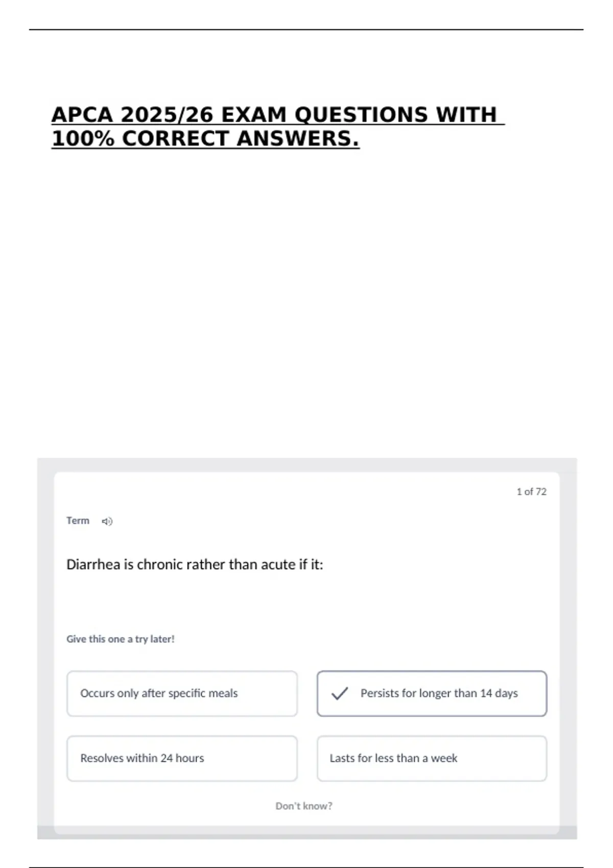Viewport: 613px width, 868px height.
Task: Click 'CORRECT' in the underlined heading
Action: pyautogui.click(x=175, y=139)
